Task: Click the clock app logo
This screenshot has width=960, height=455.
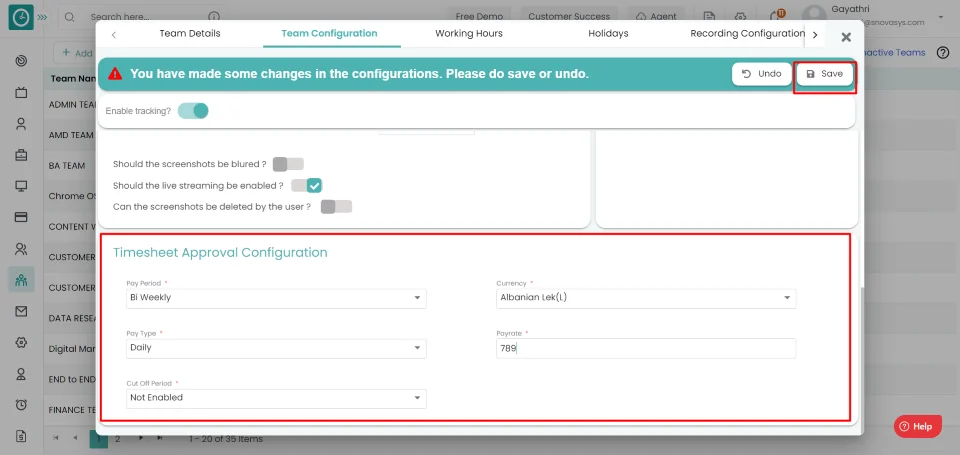Action: click(21, 17)
